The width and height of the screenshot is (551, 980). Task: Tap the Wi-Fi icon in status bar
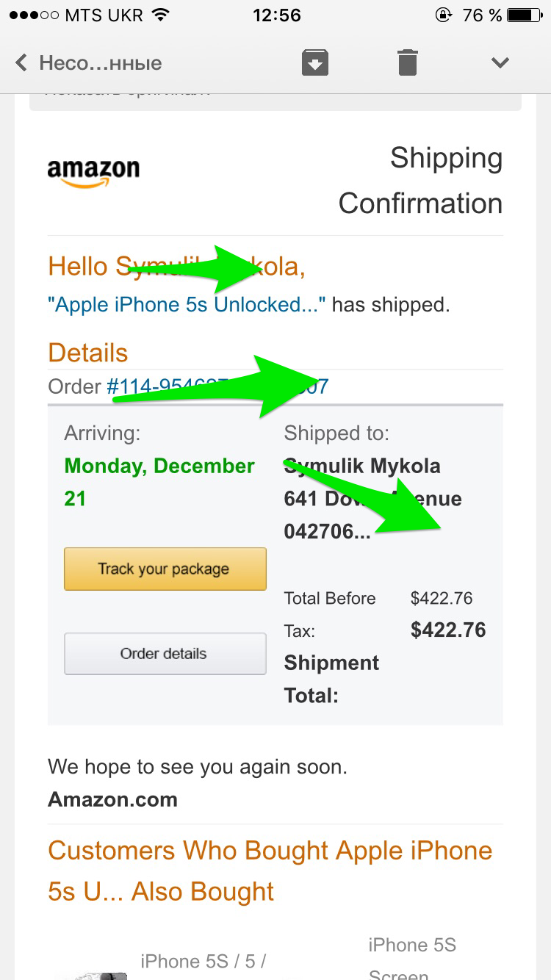pos(159,15)
